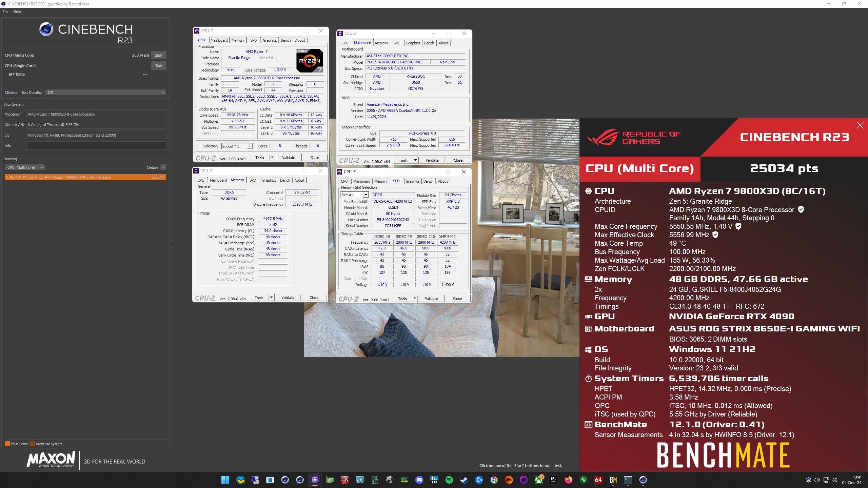The height and width of the screenshot is (488, 868).
Task: Switch to About tab in SPD tab window
Action: pos(443,181)
